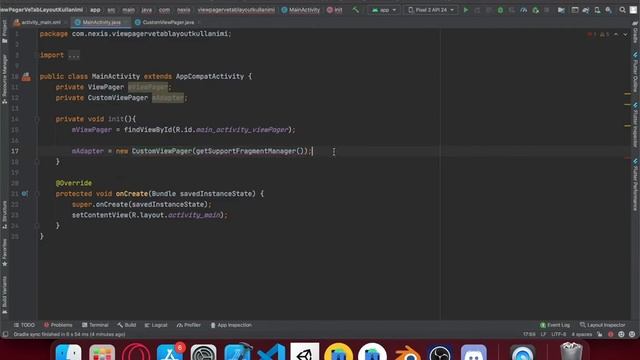Click the red status-bar notification icon

[x=611, y=334]
